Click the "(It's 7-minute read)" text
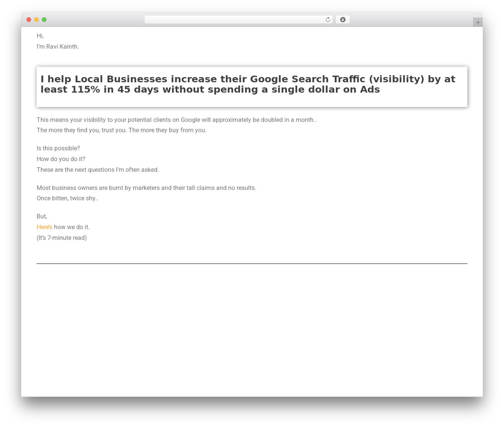The image size is (504, 427). click(x=62, y=238)
